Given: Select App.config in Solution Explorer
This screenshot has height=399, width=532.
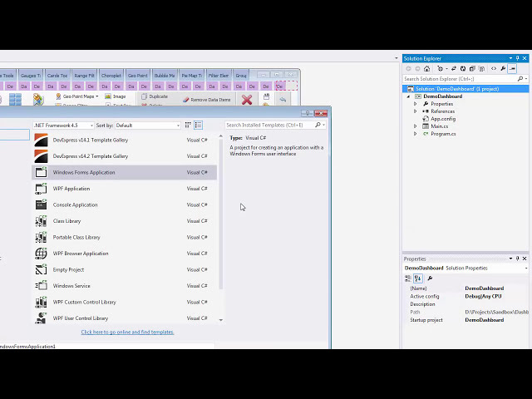Looking at the screenshot, I should 443,119.
